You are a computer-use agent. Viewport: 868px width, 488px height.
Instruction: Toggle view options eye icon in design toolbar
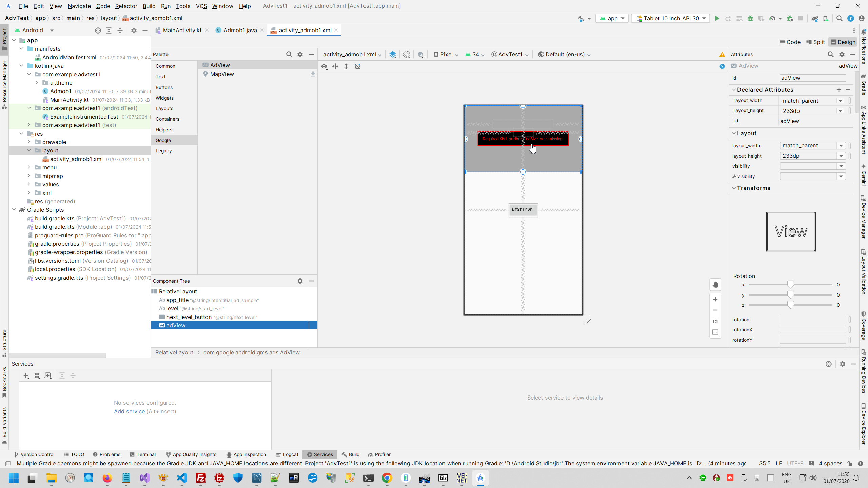click(x=324, y=66)
